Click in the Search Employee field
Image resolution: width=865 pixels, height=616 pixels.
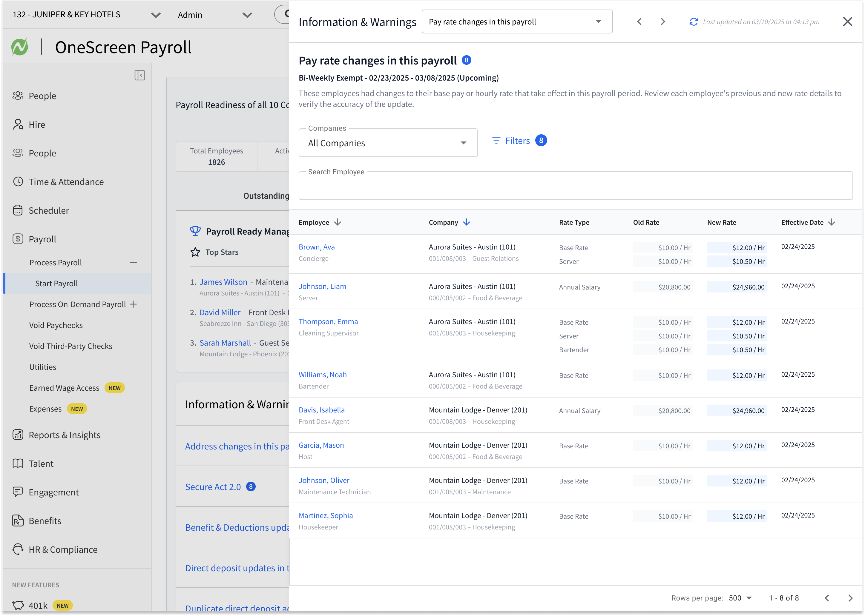click(575, 186)
